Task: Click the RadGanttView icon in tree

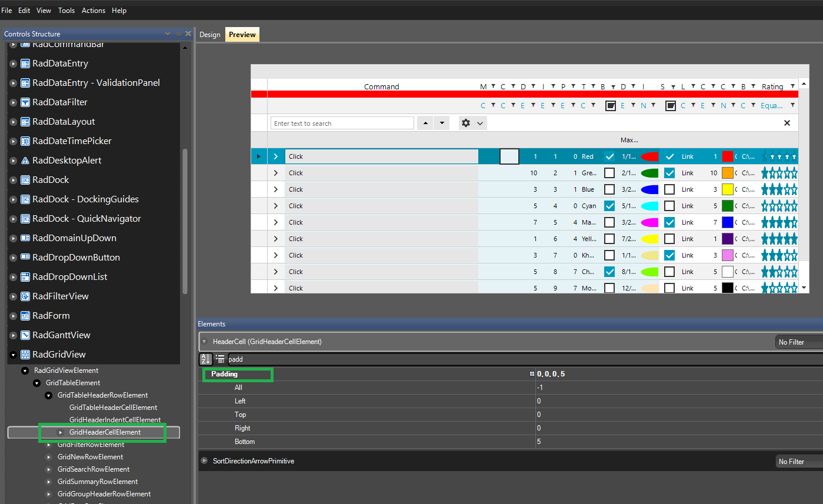Action: coord(25,335)
